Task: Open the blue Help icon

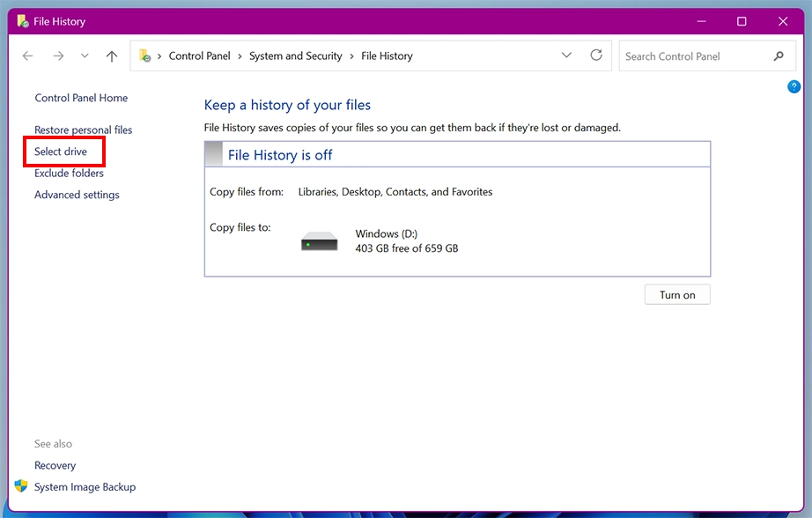Action: coord(794,86)
